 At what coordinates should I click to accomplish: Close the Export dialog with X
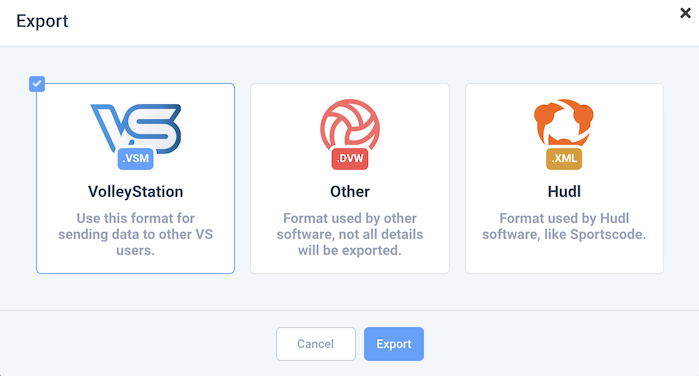(685, 13)
